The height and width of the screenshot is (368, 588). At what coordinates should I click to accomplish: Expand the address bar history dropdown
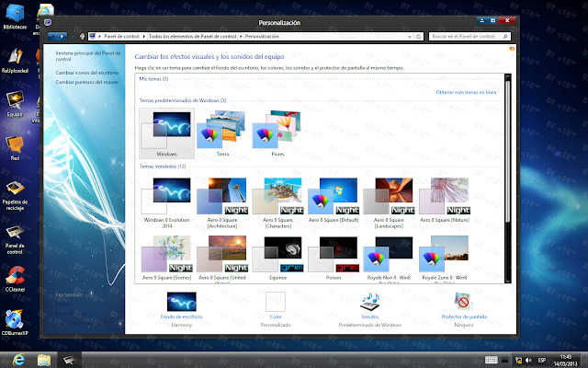coord(410,37)
